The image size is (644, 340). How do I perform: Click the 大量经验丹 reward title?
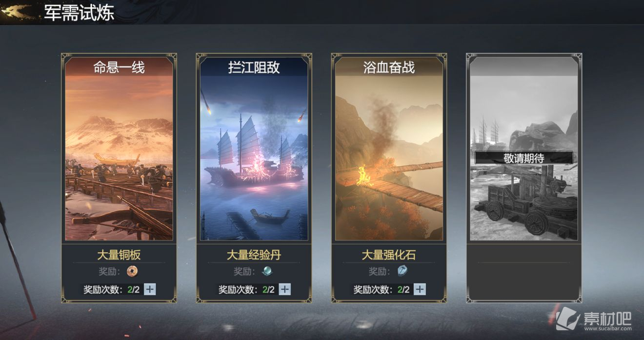coord(254,255)
